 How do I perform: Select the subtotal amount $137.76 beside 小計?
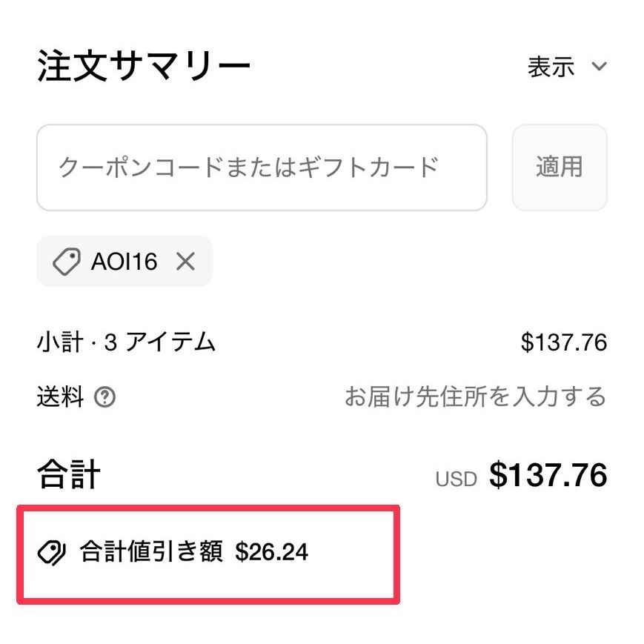[x=563, y=342]
